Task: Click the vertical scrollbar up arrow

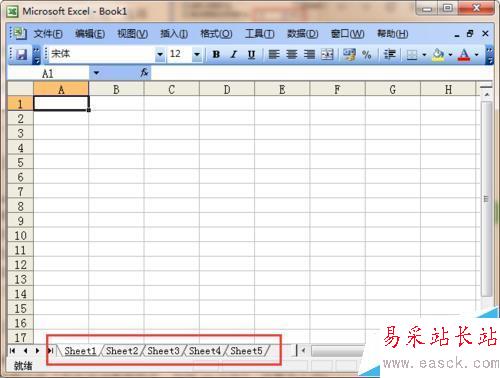Action: click(487, 95)
